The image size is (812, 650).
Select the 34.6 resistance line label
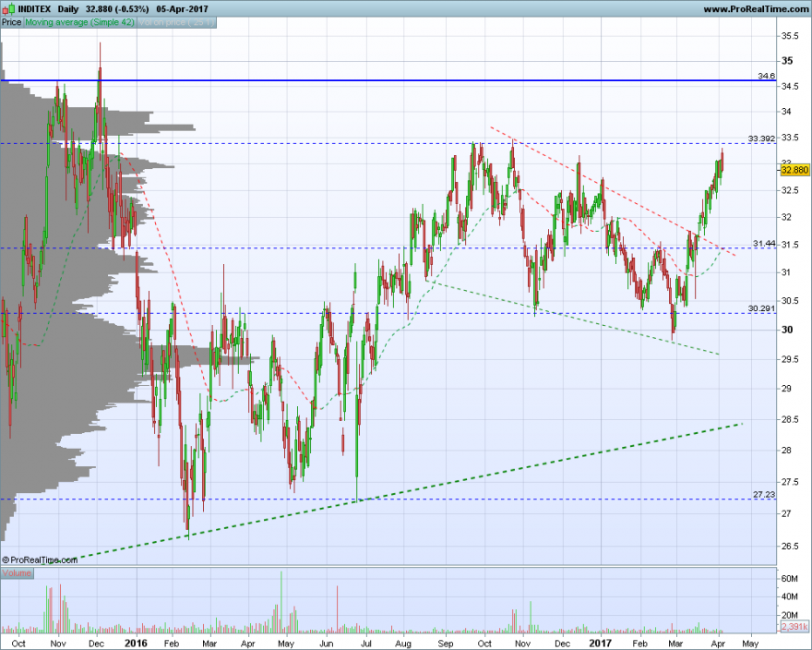tap(767, 76)
